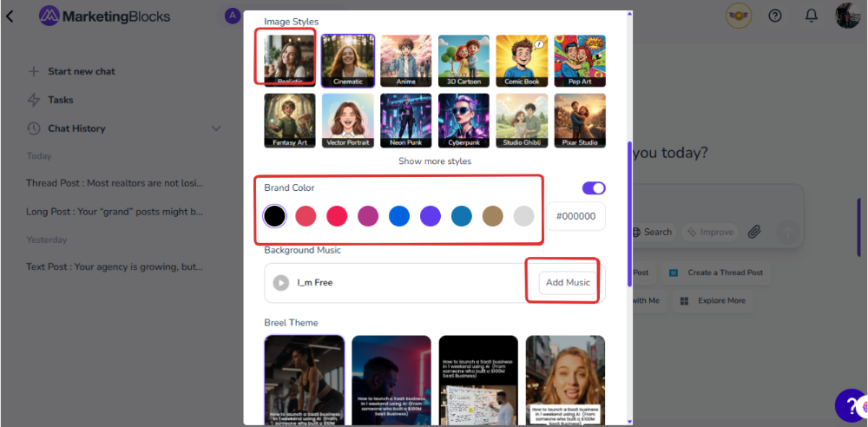Pick the black brand color swatch

pos(274,216)
